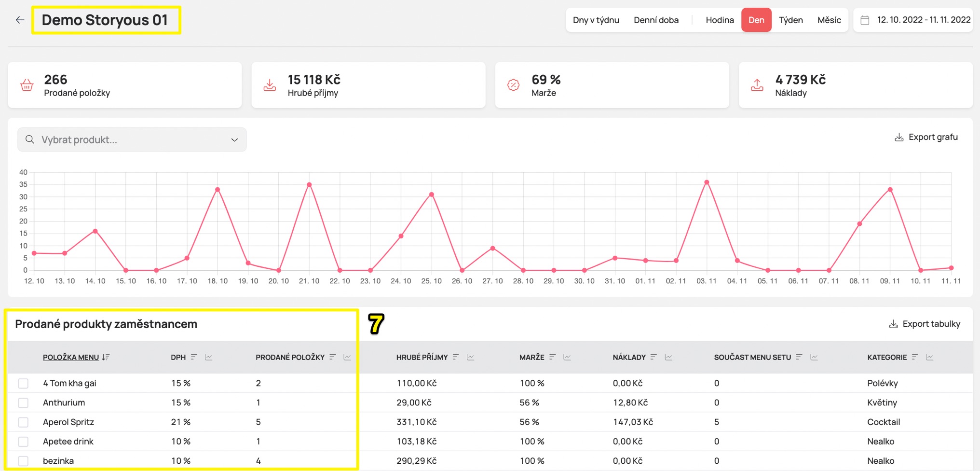The height and width of the screenshot is (471, 980).
Task: Go back using the left arrow
Action: tap(20, 20)
